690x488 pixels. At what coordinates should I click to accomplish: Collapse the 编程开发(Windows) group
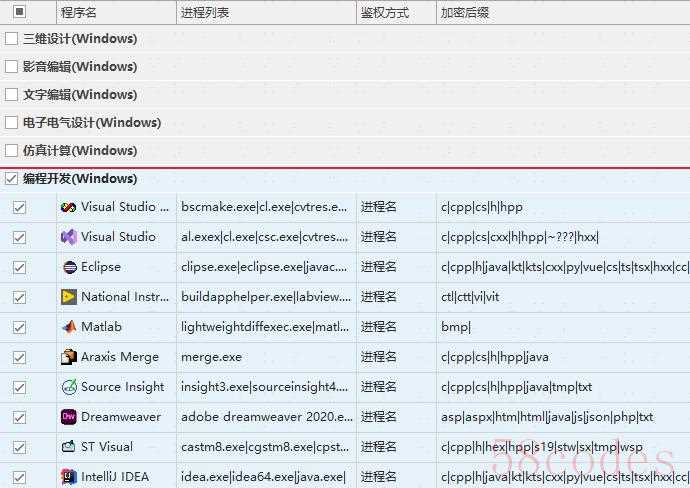click(80, 179)
